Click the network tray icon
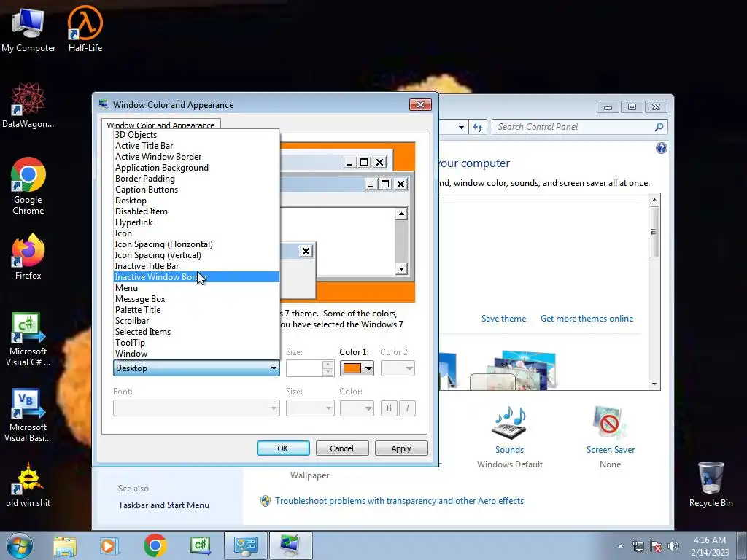The image size is (747, 560). point(638,546)
